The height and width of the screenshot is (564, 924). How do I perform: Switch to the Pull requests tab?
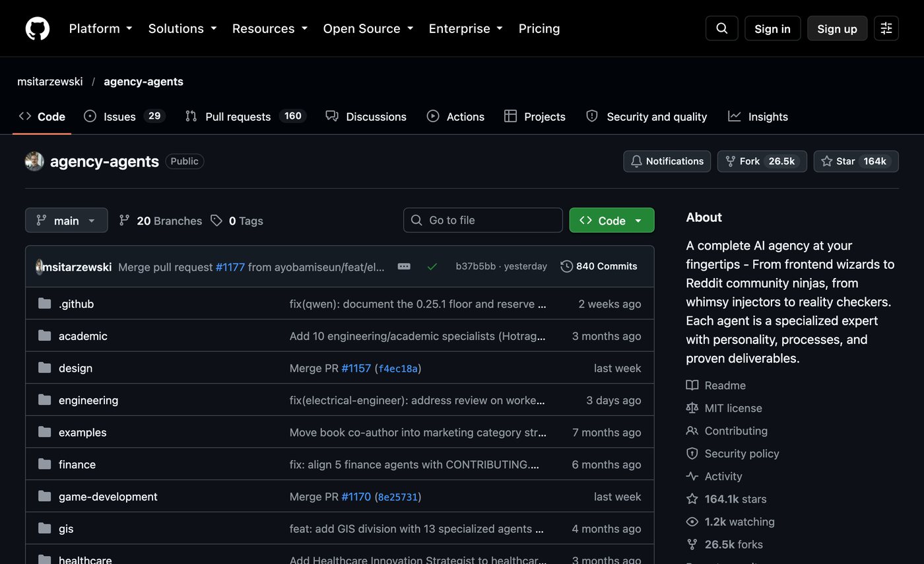246,116
